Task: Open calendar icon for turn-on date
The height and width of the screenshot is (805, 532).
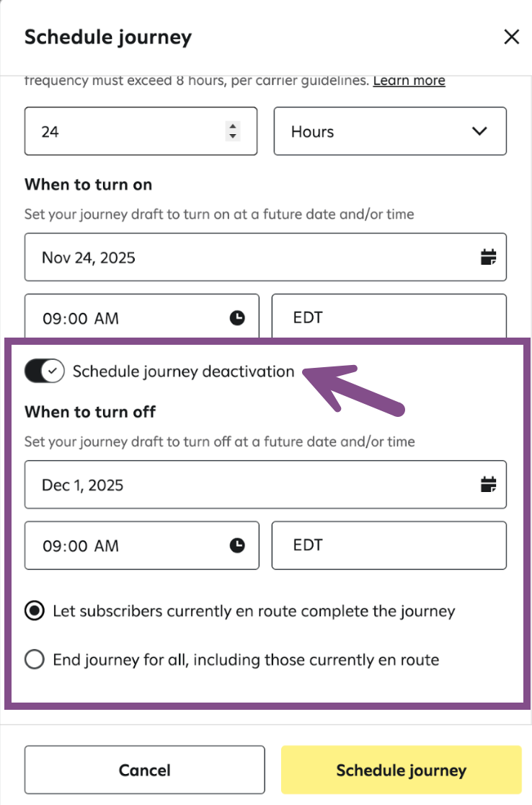Action: click(489, 257)
